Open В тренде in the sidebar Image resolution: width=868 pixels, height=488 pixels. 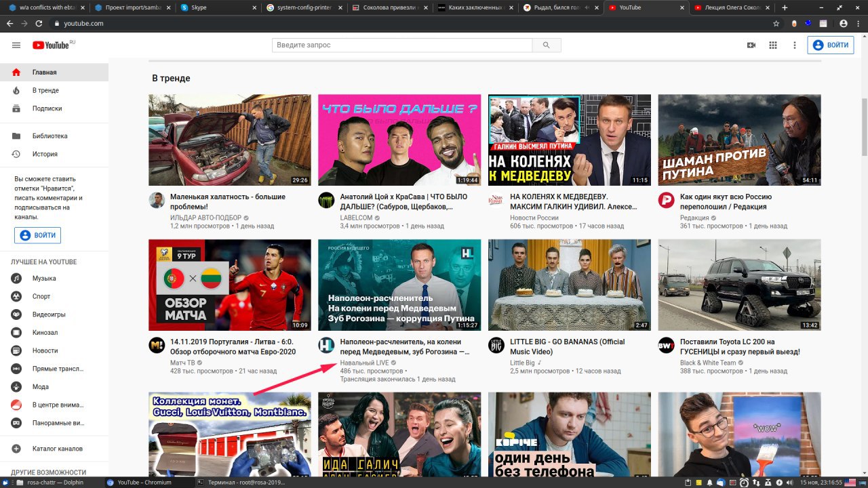(54, 90)
